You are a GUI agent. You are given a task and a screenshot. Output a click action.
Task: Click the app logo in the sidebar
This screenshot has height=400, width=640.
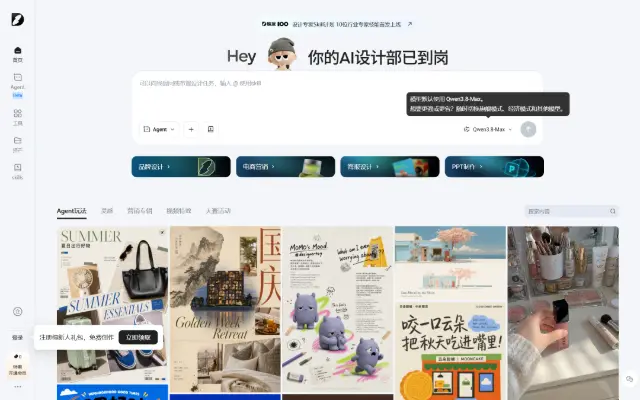click(x=18, y=20)
